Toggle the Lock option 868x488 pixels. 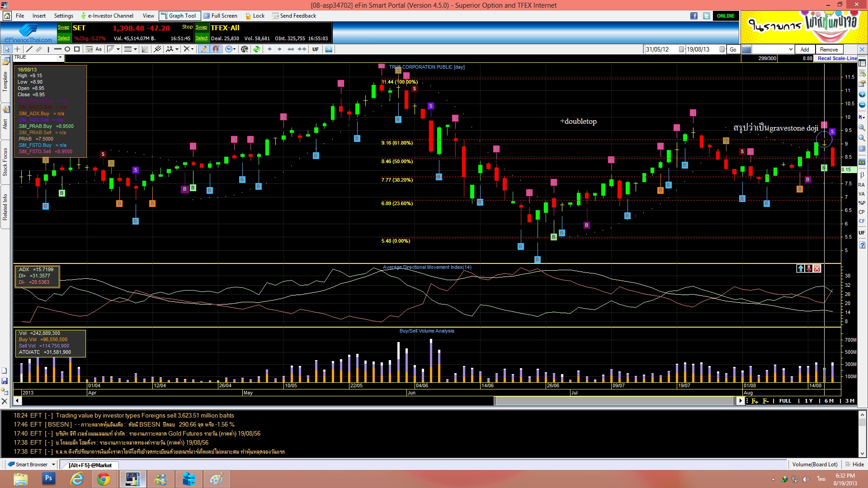[x=255, y=16]
